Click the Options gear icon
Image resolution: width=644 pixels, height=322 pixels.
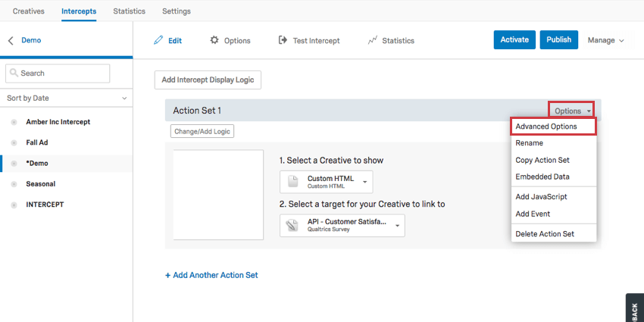click(214, 40)
